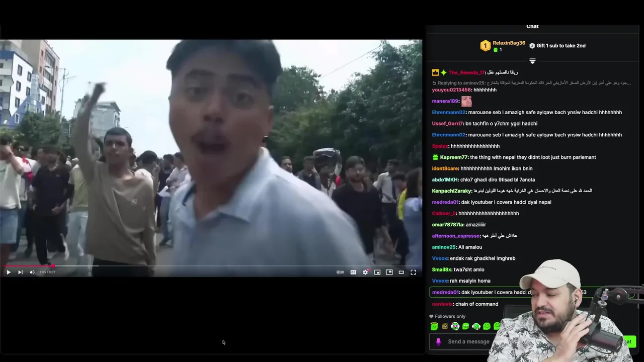
Task: Skip to the next video
Action: click(20, 272)
